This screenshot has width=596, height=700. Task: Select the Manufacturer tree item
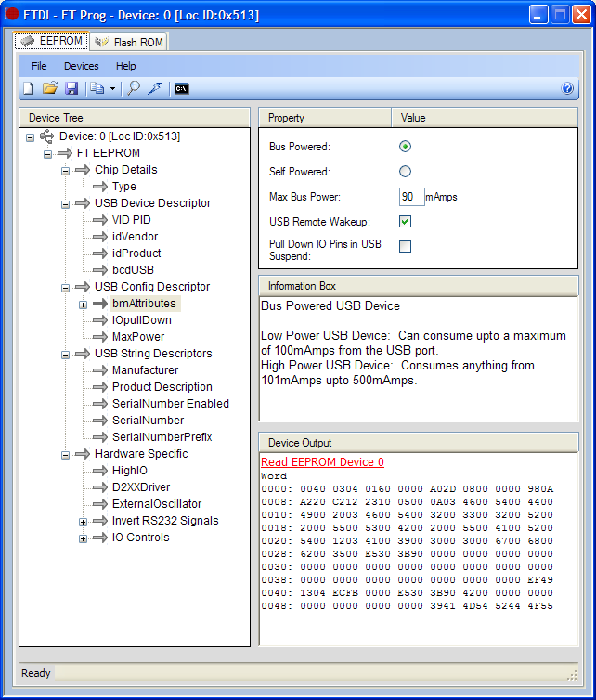coord(145,370)
